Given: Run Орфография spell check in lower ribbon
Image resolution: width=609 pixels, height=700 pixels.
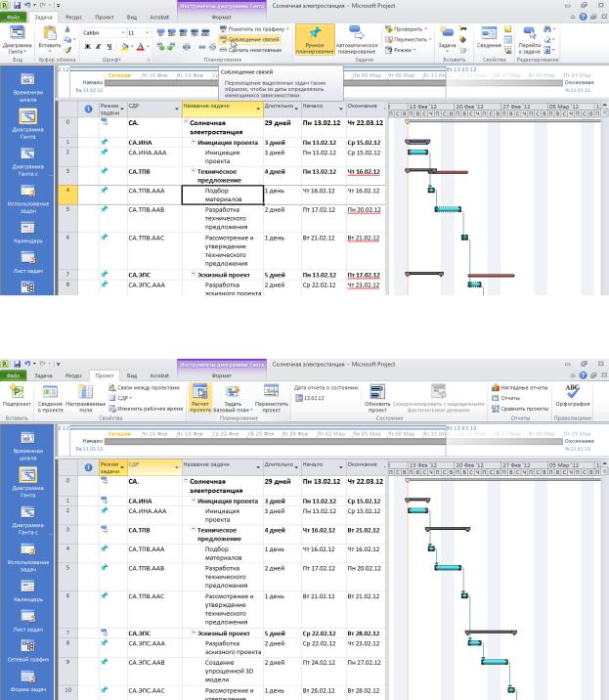Looking at the screenshot, I should point(573,395).
